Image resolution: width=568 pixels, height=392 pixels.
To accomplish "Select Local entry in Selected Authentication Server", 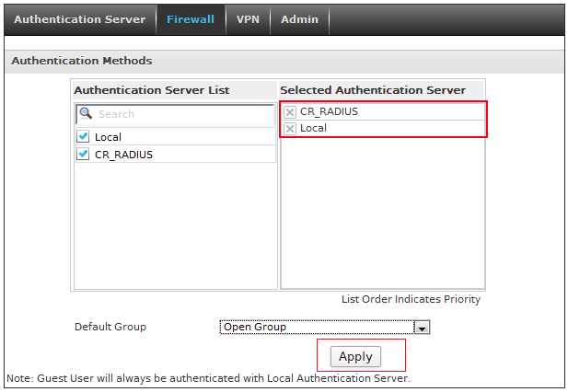I will (x=313, y=129).
